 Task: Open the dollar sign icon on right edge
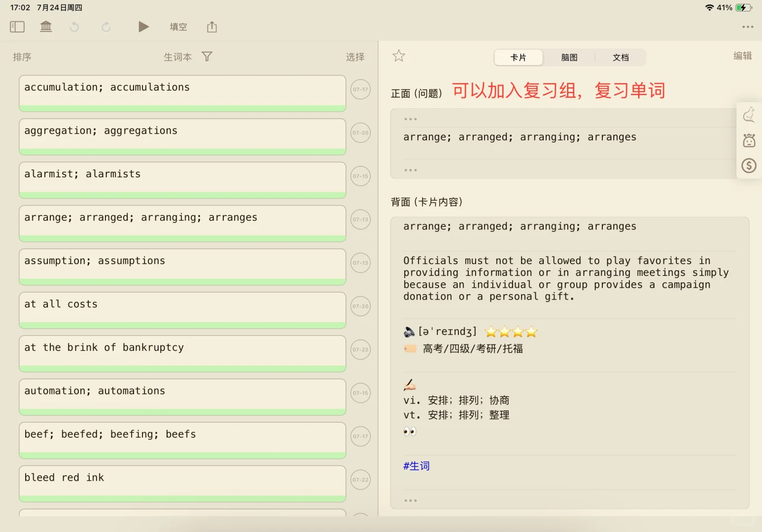(749, 166)
